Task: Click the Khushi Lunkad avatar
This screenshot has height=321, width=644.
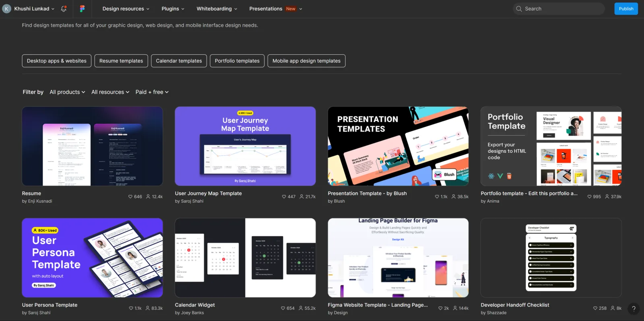Action: [6, 8]
